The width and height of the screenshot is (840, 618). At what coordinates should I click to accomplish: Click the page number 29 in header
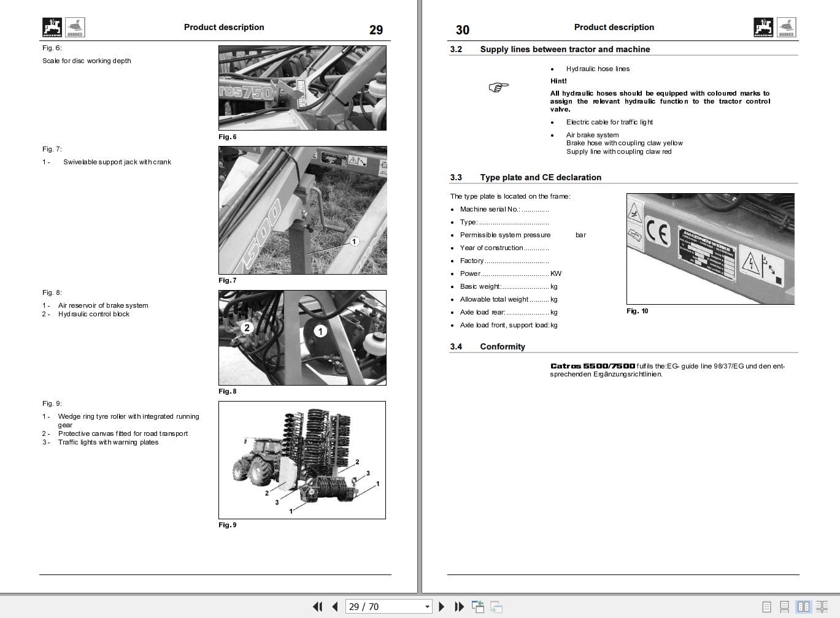click(376, 30)
